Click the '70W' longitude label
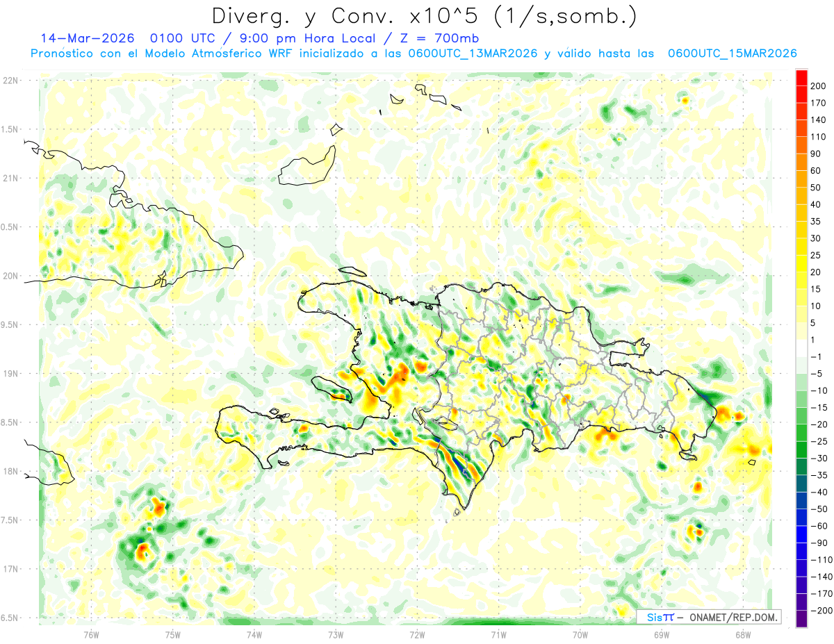The height and width of the screenshot is (644, 834). 580,634
